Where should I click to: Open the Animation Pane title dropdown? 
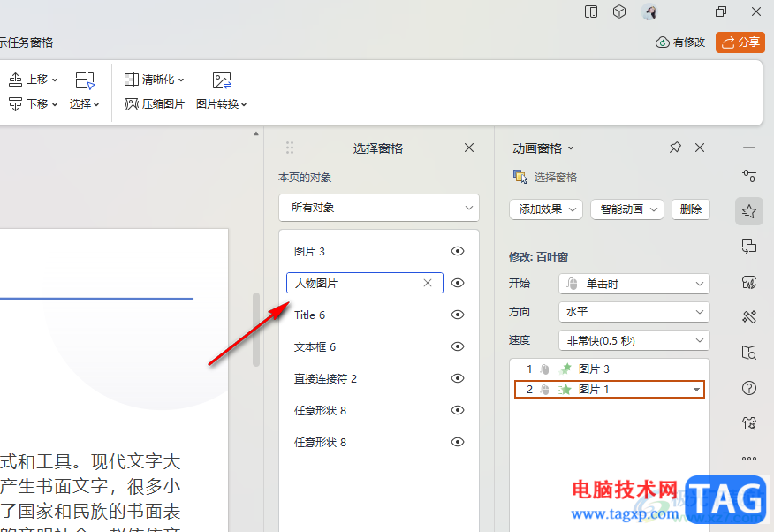pyautogui.click(x=571, y=148)
